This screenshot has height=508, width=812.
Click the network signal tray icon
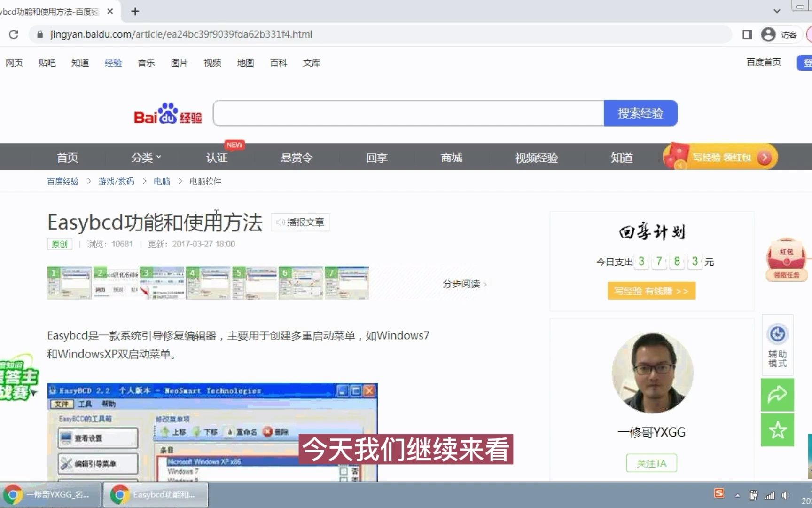[770, 495]
